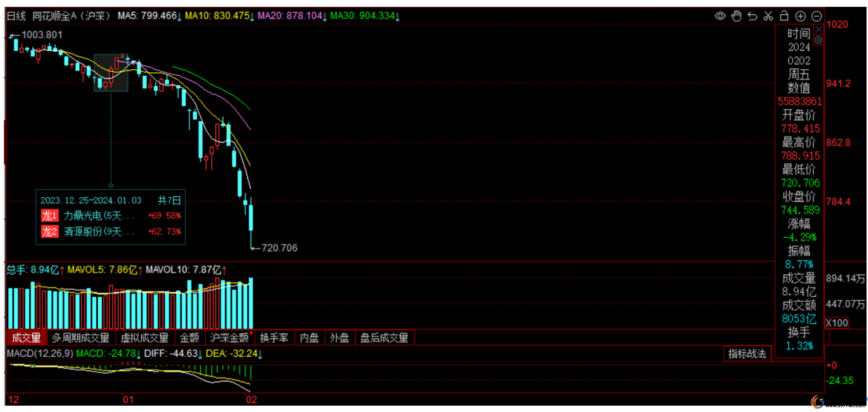Click 涨幅 -4.29% value
Viewport: 868px width, 412px height.
[800, 237]
